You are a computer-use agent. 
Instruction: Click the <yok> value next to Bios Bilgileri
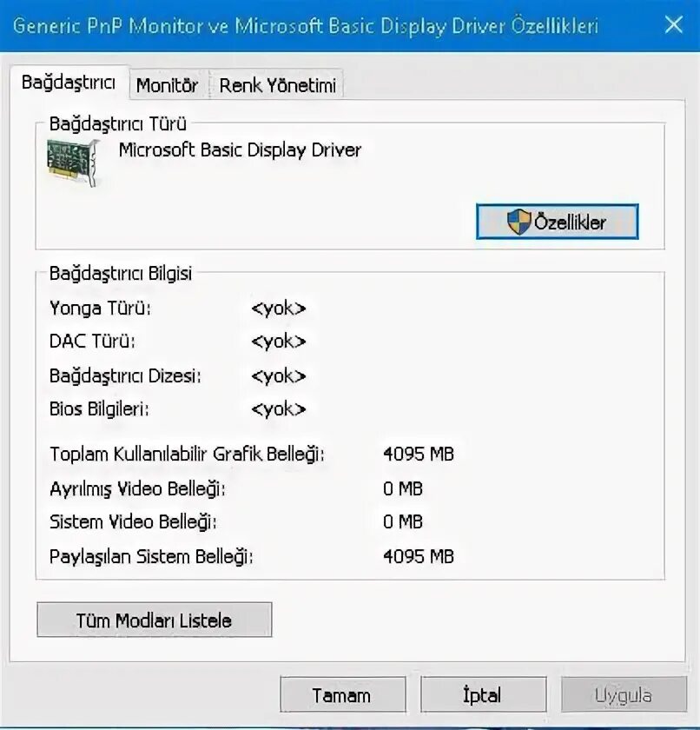279,408
